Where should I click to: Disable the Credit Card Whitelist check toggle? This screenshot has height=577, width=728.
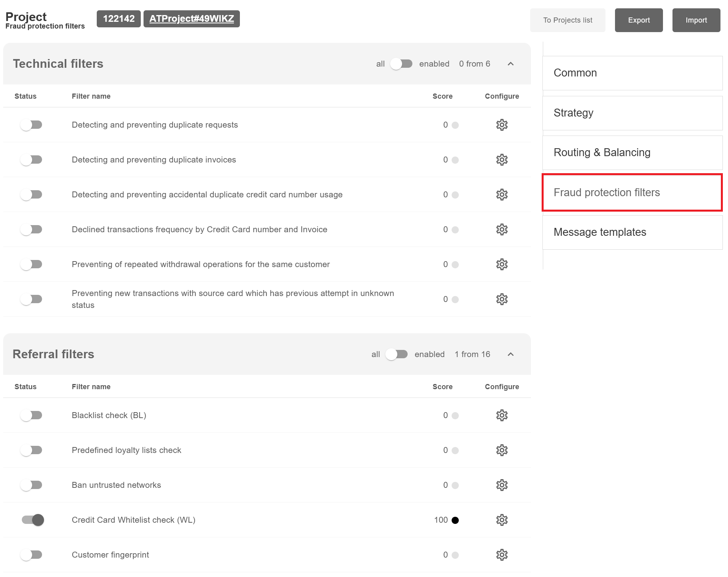tap(33, 520)
